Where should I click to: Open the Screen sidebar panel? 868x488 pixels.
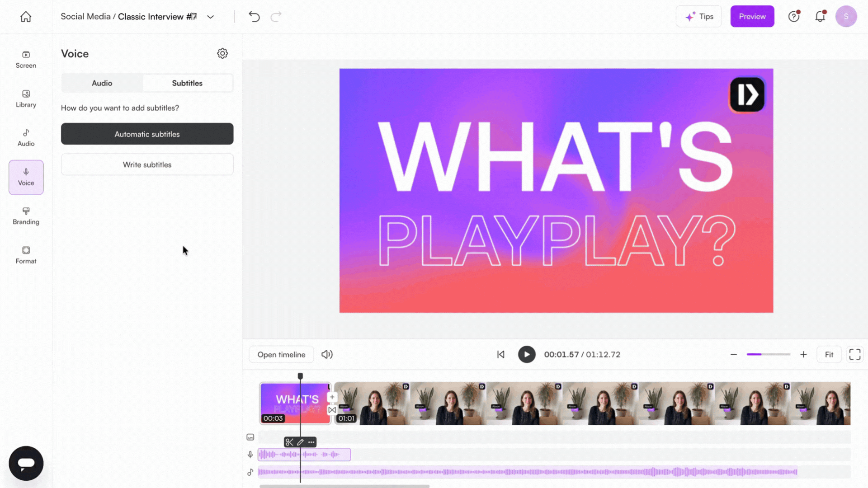pyautogui.click(x=26, y=60)
